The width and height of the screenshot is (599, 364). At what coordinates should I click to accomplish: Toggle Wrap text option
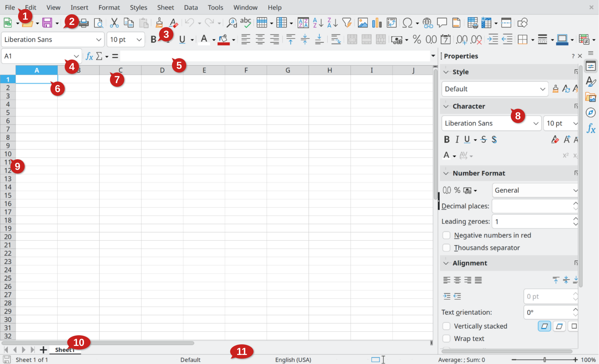click(x=446, y=338)
